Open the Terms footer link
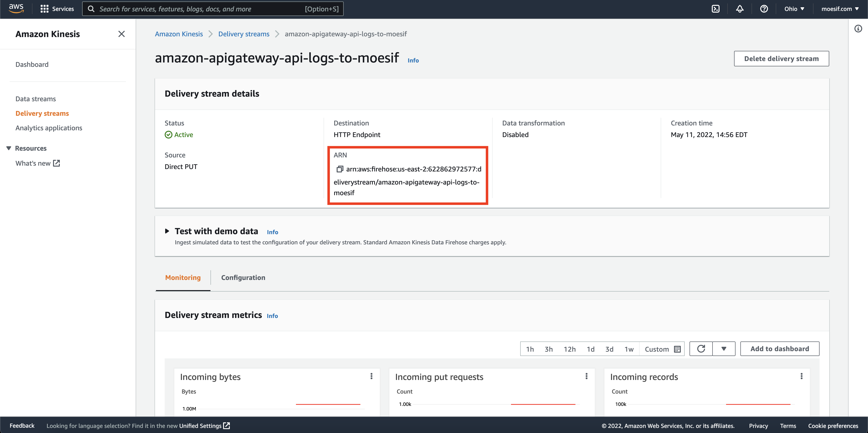Viewport: 868px width, 433px height. click(x=788, y=425)
